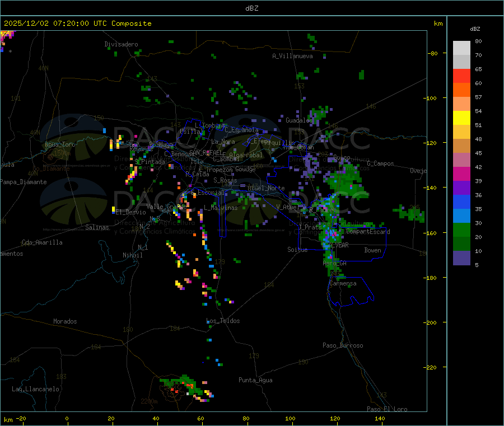Click the V_Atuel map label
The width and height of the screenshot is (504, 426).
coord(288,207)
